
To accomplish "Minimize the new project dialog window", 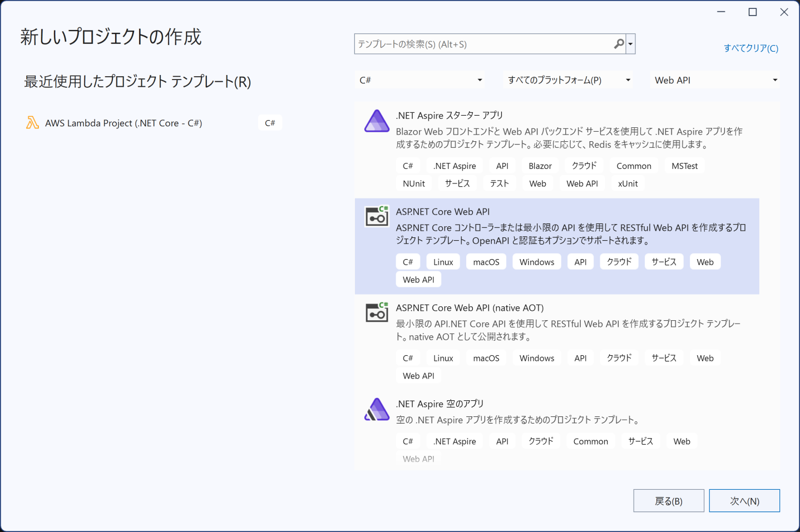I will click(x=721, y=12).
